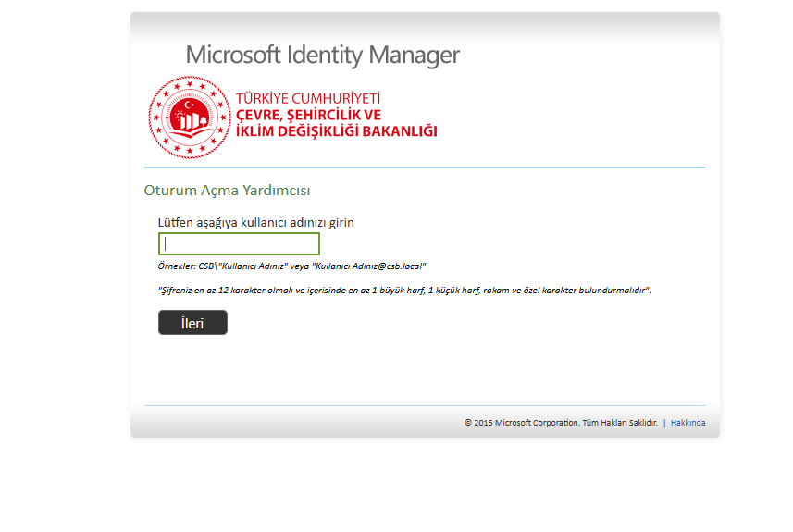
Task: Click the Microsoft Identity Manager title
Action: 322,56
